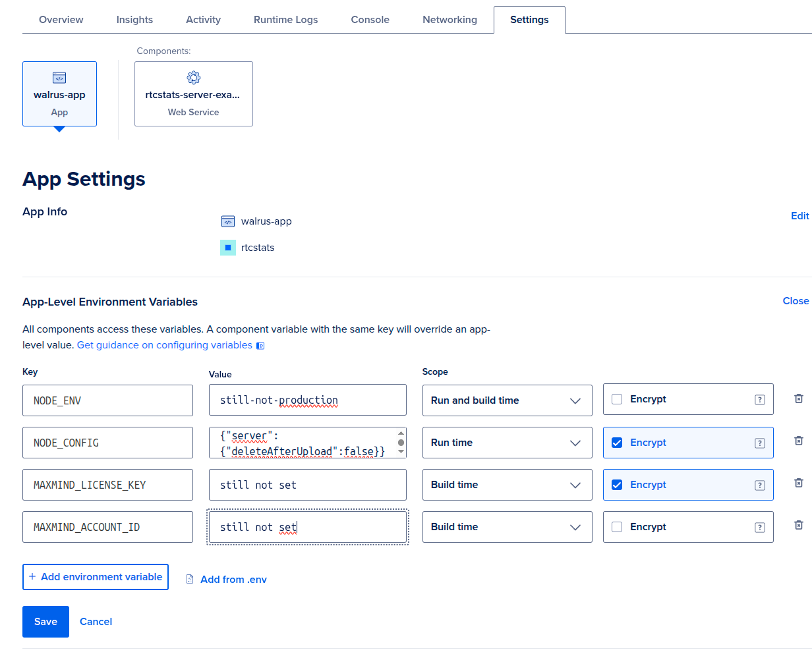Select the Settings tab
This screenshot has width=812, height=656.
[x=529, y=20]
